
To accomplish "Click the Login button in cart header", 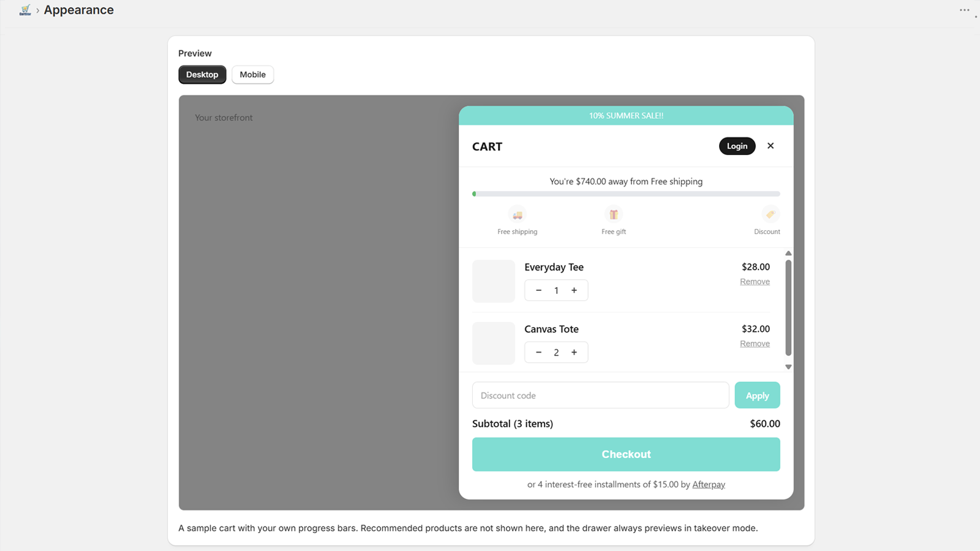I will pyautogui.click(x=737, y=146).
